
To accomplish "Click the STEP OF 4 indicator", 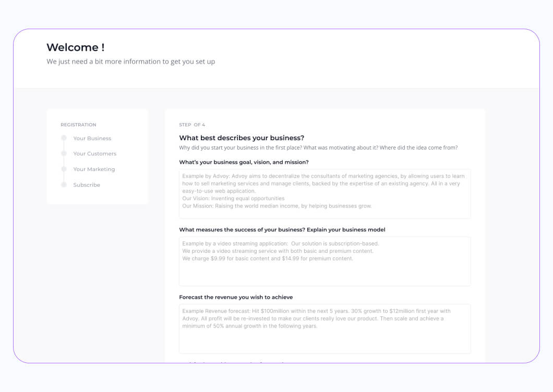I will point(192,125).
